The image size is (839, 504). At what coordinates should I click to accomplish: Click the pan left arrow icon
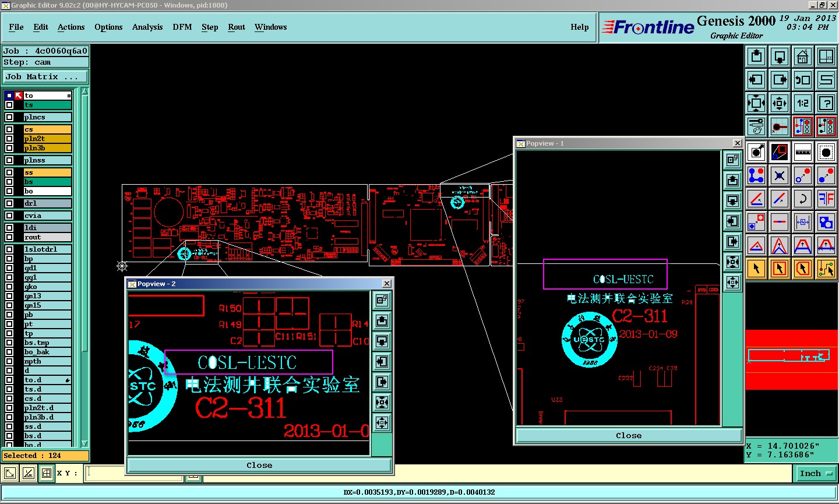[x=756, y=80]
